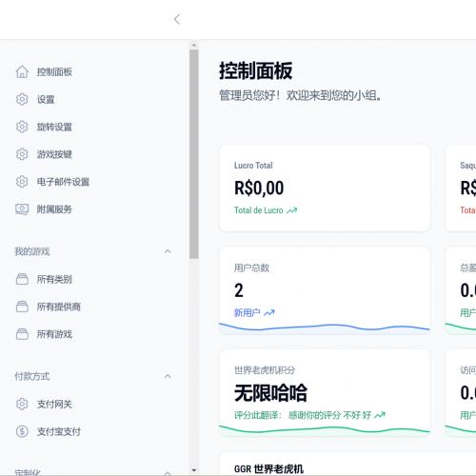This screenshot has width=476, height=476.
Task: Click the sidebar vertical scrollbar thumb
Action: 194,154
